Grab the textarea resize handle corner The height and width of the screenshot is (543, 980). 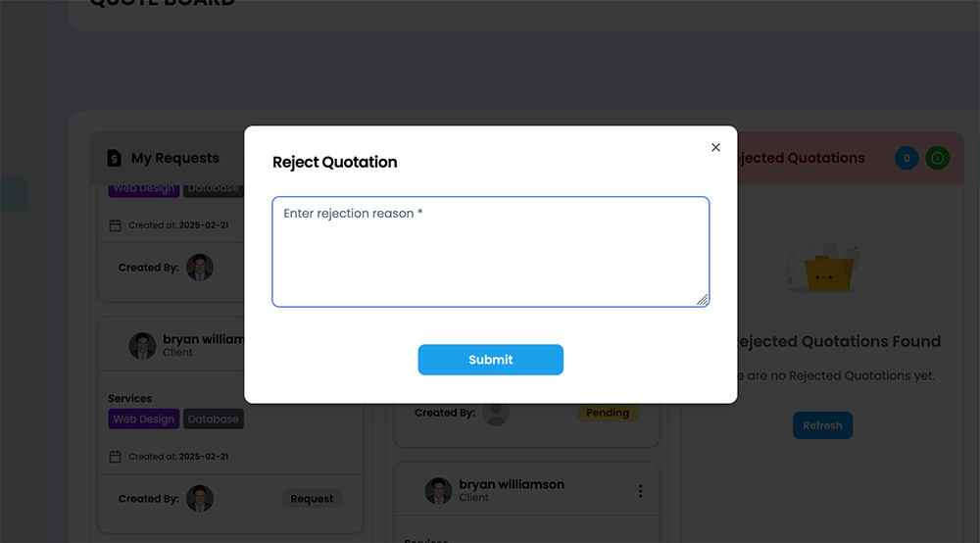[703, 300]
